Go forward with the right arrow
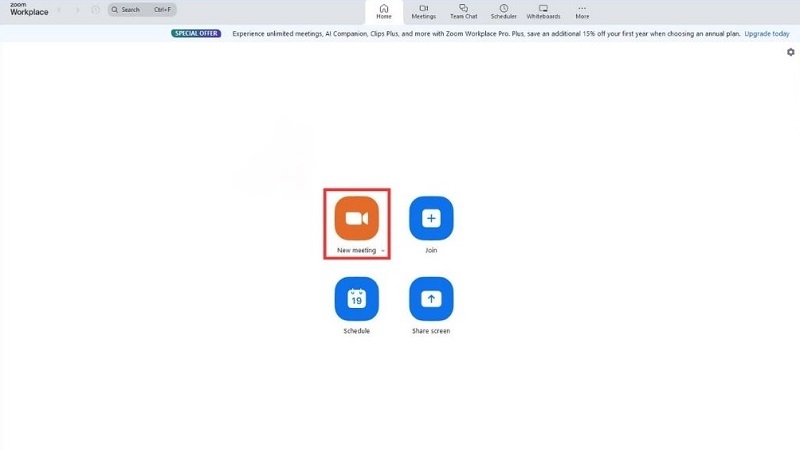The height and width of the screenshot is (450, 800). pos(77,10)
